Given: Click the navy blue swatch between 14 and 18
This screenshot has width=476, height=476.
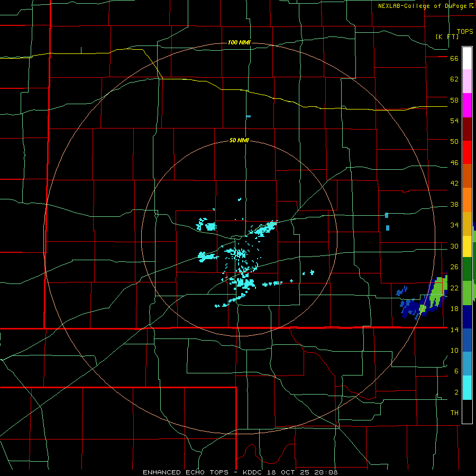Looking at the screenshot, I should [x=467, y=317].
